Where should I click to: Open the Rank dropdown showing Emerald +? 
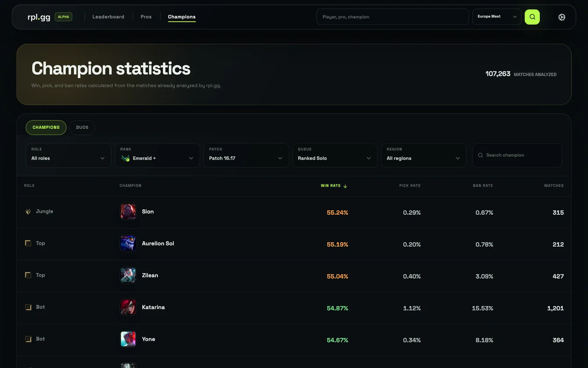pyautogui.click(x=157, y=155)
